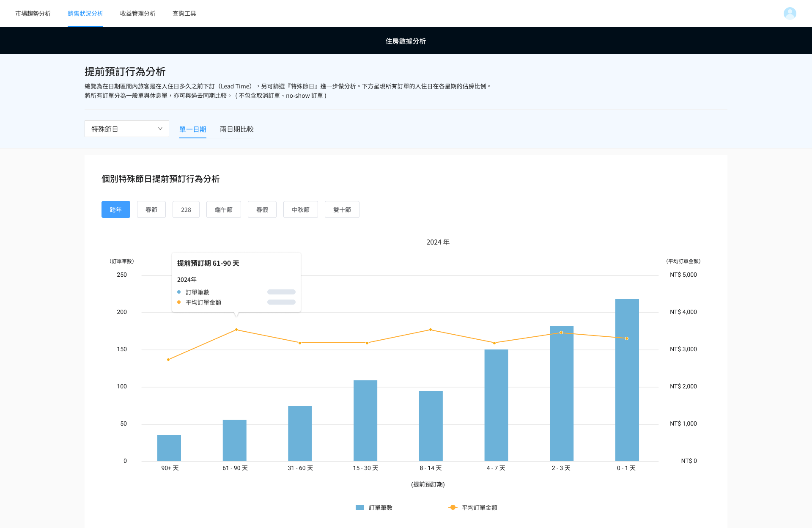This screenshot has width=812, height=528.
Task: Pick the 端午節 holiday button
Action: (224, 209)
